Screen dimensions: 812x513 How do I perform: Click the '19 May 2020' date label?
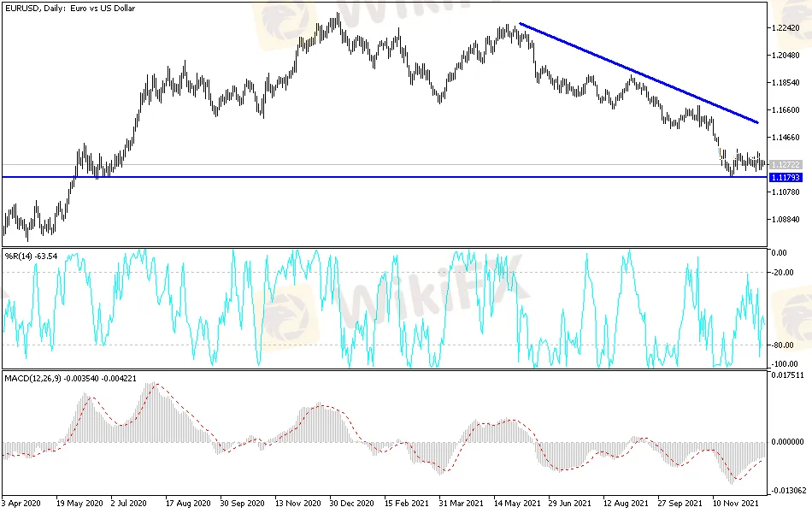click(79, 503)
